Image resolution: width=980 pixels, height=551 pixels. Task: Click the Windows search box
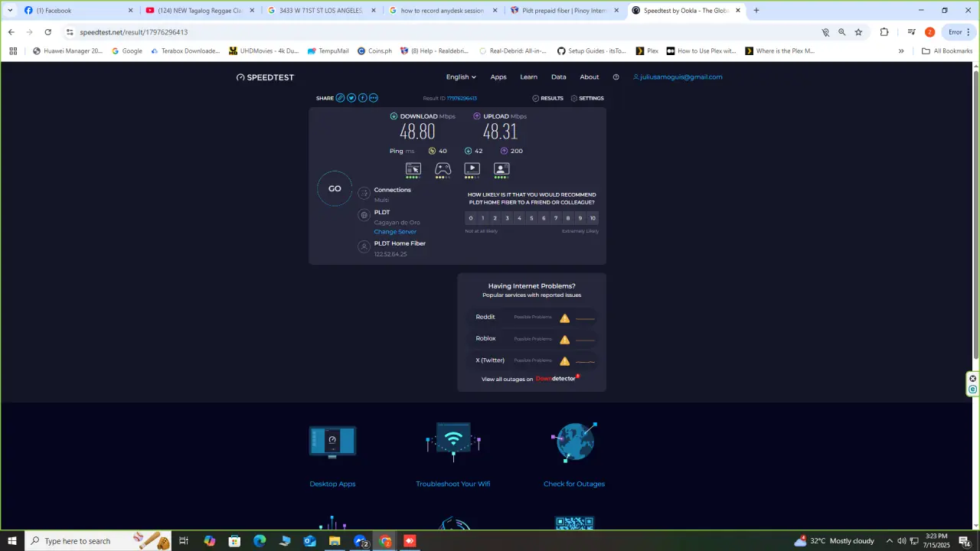point(96,541)
